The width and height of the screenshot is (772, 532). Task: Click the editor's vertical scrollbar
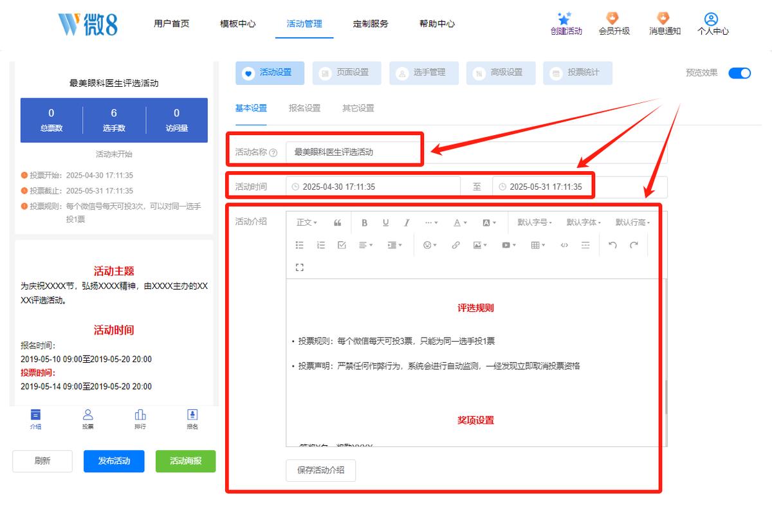(x=666, y=398)
